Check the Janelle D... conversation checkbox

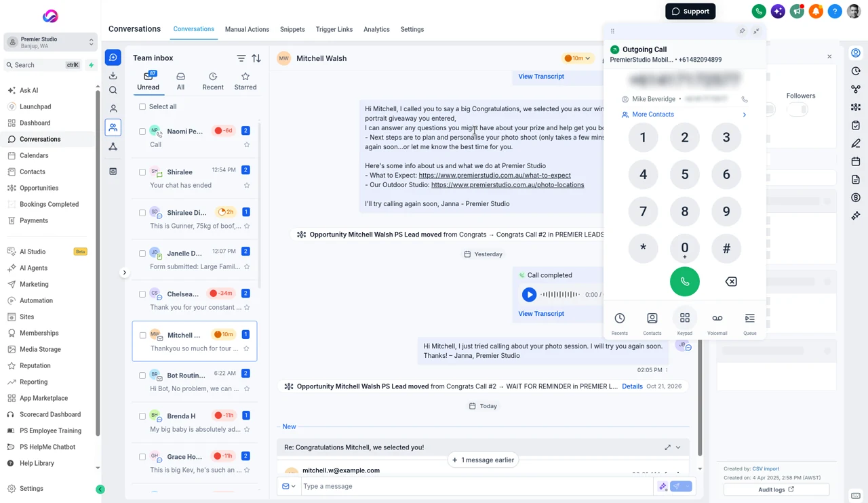(x=142, y=254)
